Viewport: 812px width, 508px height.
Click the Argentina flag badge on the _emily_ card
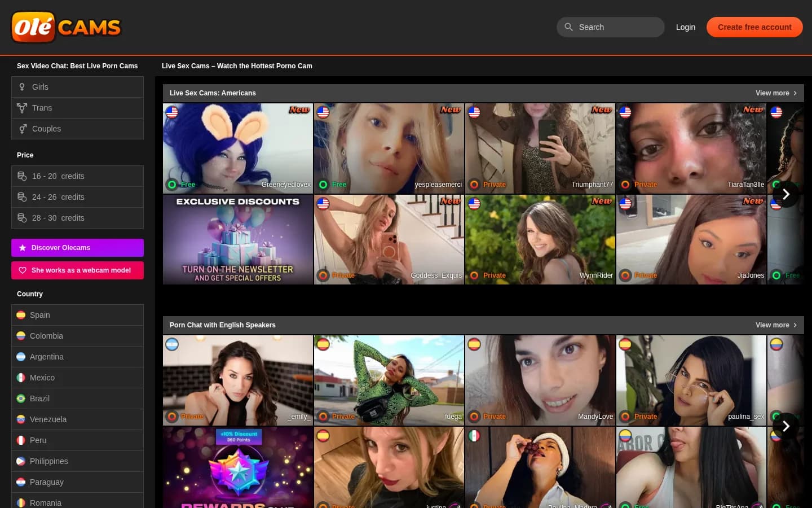pyautogui.click(x=172, y=344)
